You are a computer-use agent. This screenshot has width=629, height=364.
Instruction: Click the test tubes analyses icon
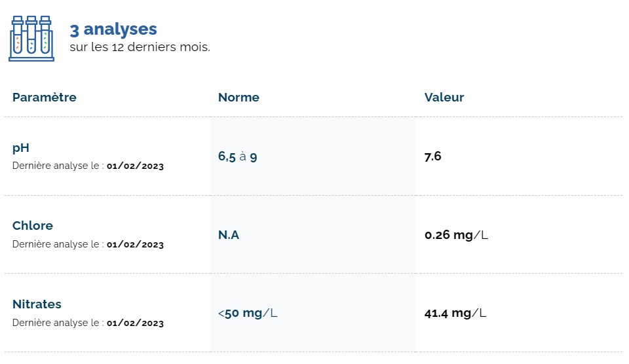coord(31,38)
